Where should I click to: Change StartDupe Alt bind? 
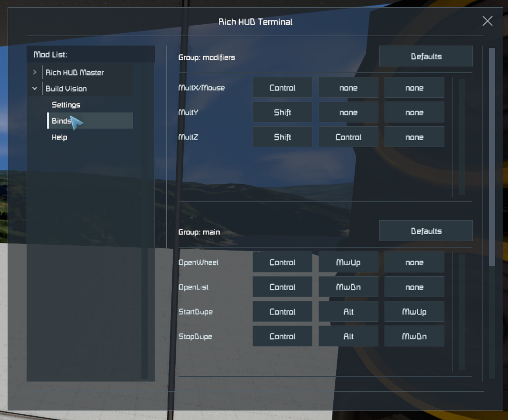(348, 311)
